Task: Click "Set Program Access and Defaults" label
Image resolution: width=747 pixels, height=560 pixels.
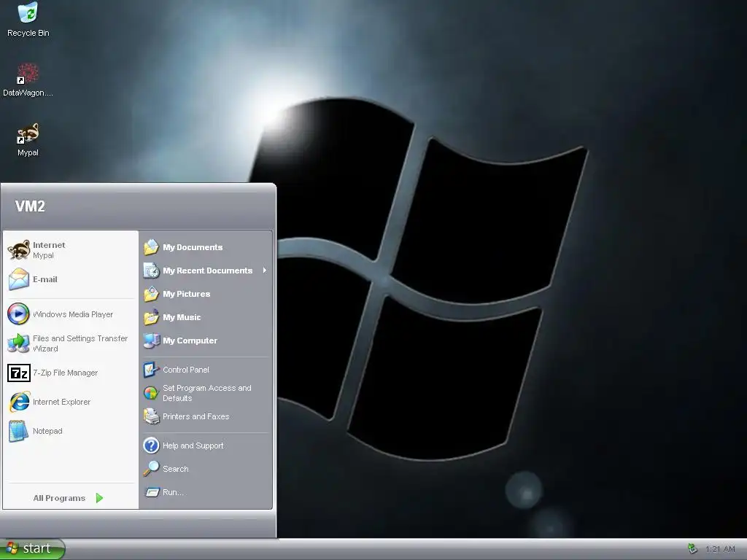Action: coord(206,393)
